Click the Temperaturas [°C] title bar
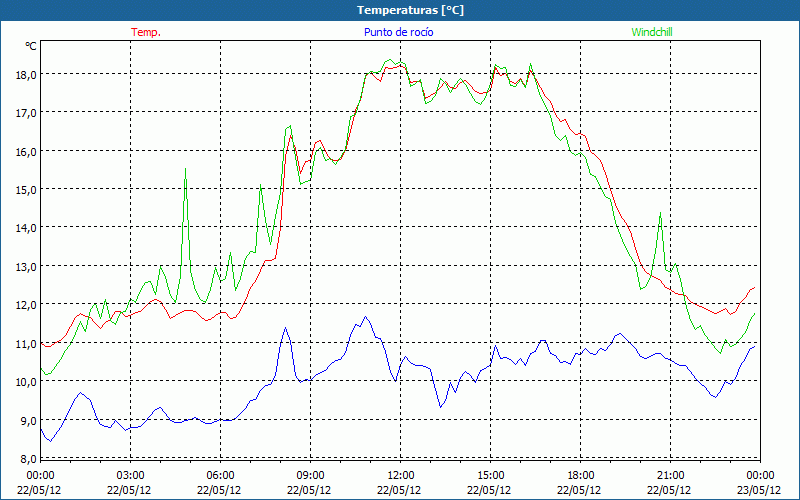 400,10
